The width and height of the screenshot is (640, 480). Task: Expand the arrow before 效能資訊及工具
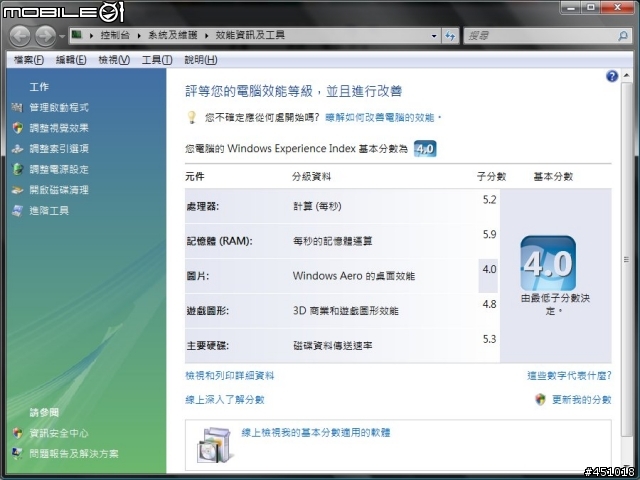pos(207,36)
